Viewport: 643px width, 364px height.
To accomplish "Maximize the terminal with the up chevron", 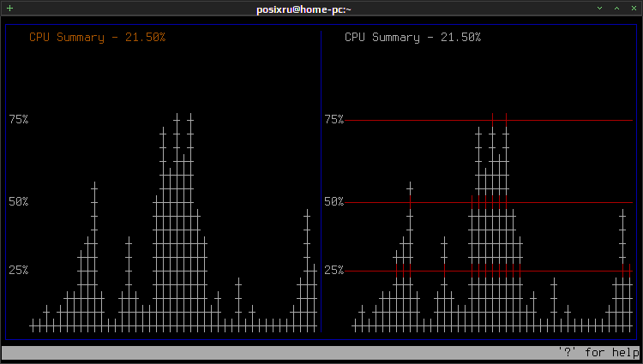I will click(616, 9).
